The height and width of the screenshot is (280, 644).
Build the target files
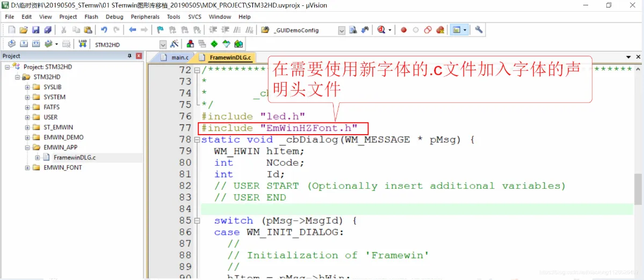[24, 44]
